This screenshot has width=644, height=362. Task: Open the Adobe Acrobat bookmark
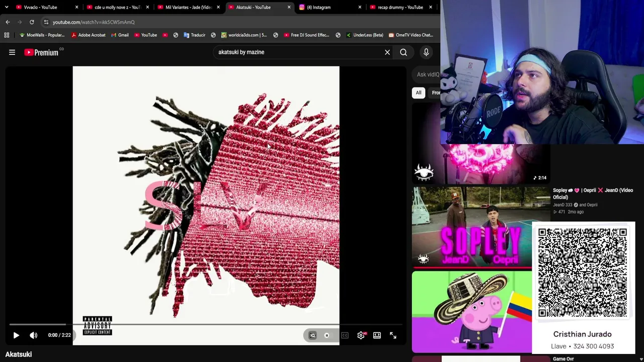pyautogui.click(x=88, y=35)
